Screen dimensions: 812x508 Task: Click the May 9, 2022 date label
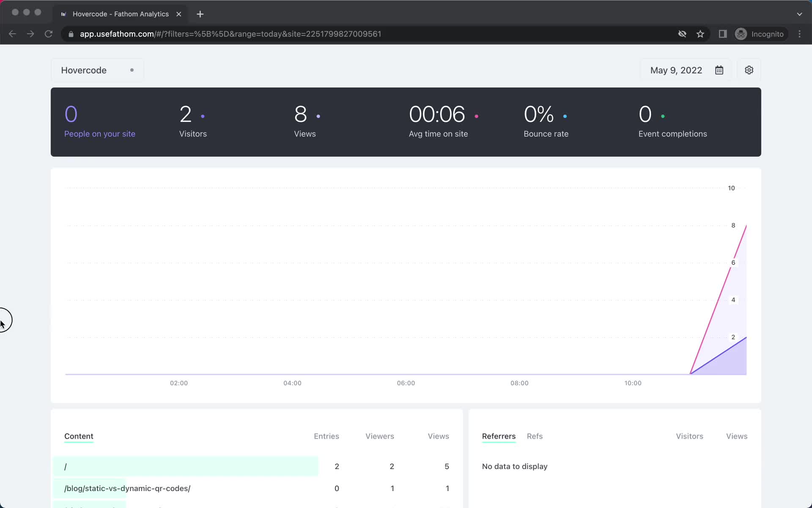pyautogui.click(x=676, y=70)
